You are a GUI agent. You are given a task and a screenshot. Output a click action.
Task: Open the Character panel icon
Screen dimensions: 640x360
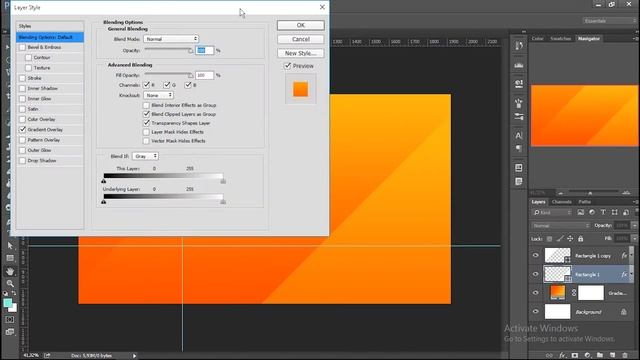(519, 136)
